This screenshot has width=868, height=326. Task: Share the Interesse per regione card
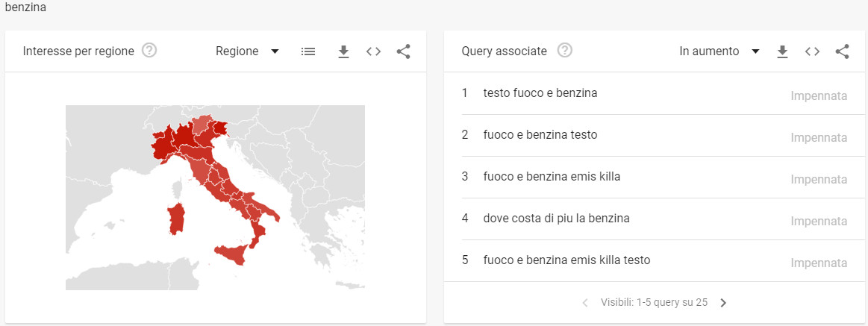(x=404, y=51)
